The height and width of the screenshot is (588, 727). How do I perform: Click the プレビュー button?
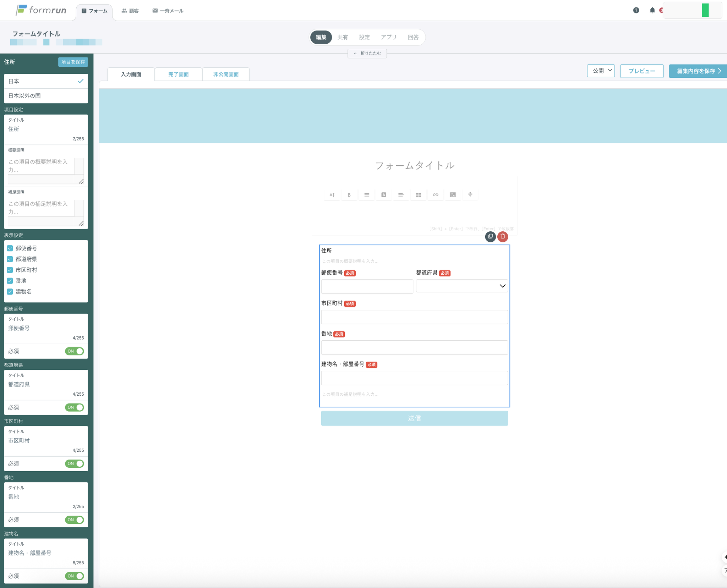pos(641,71)
